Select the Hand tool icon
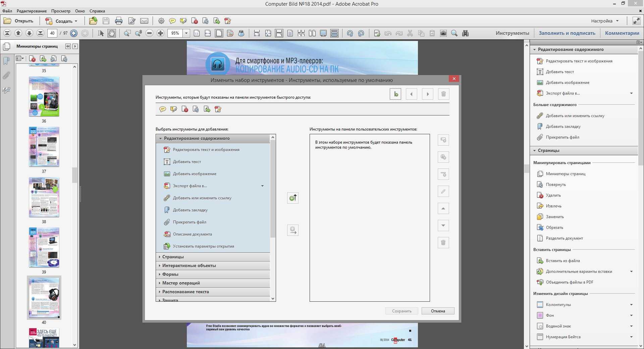The width and height of the screenshot is (644, 349). pyautogui.click(x=112, y=33)
